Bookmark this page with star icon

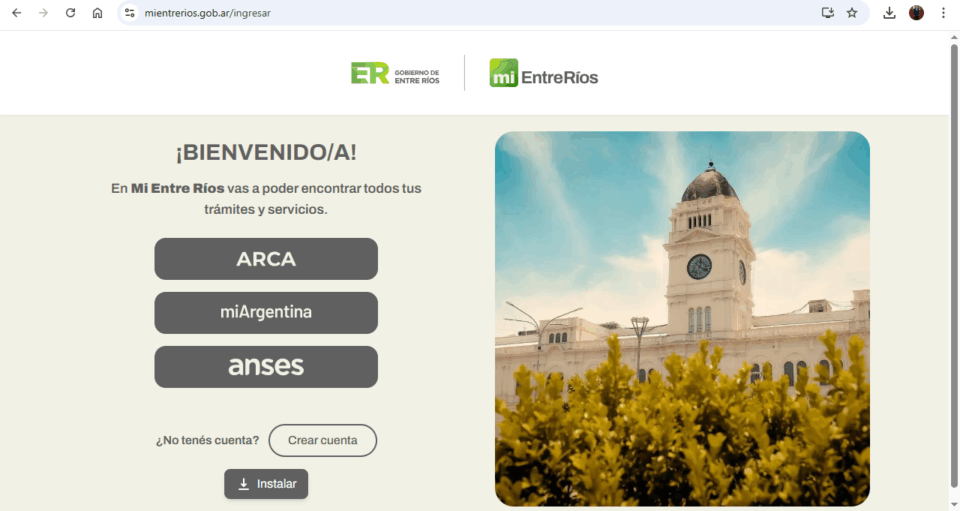tap(852, 13)
